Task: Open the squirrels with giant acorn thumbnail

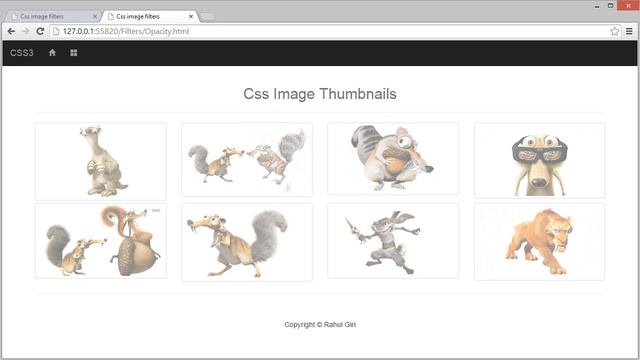Action: (x=101, y=241)
